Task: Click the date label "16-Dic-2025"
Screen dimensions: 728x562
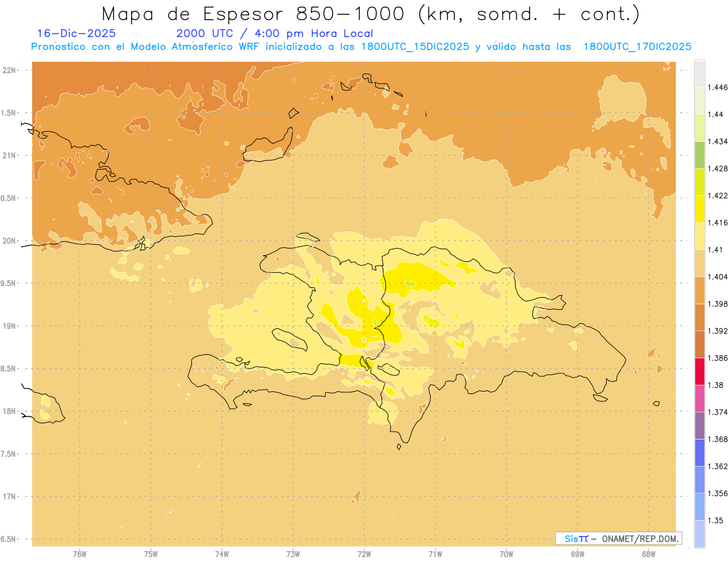Action: tap(76, 34)
